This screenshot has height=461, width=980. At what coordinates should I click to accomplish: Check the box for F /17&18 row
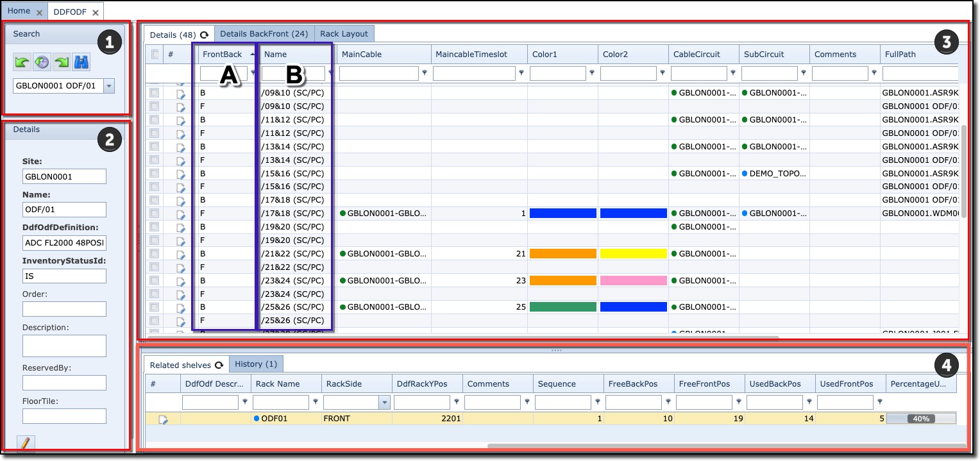155,214
